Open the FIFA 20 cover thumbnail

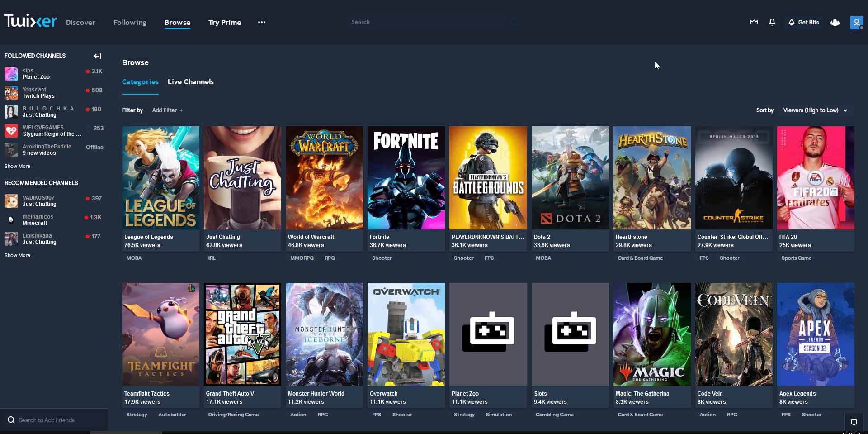tap(816, 178)
